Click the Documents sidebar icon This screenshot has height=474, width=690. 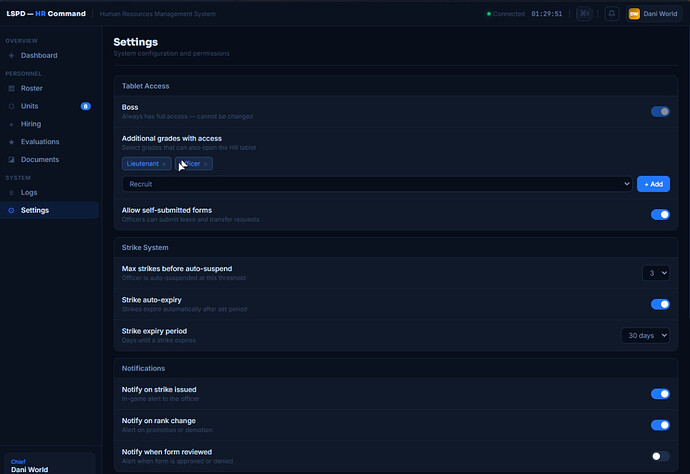(11, 159)
